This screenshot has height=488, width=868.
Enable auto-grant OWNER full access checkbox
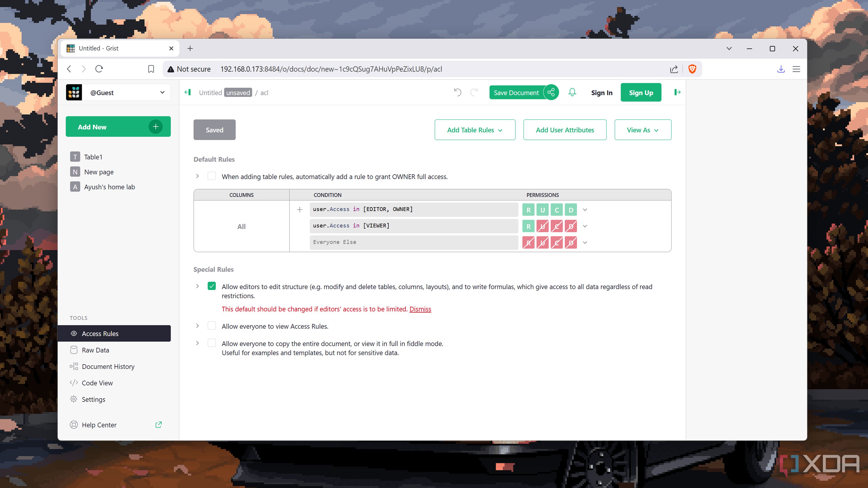tap(212, 176)
